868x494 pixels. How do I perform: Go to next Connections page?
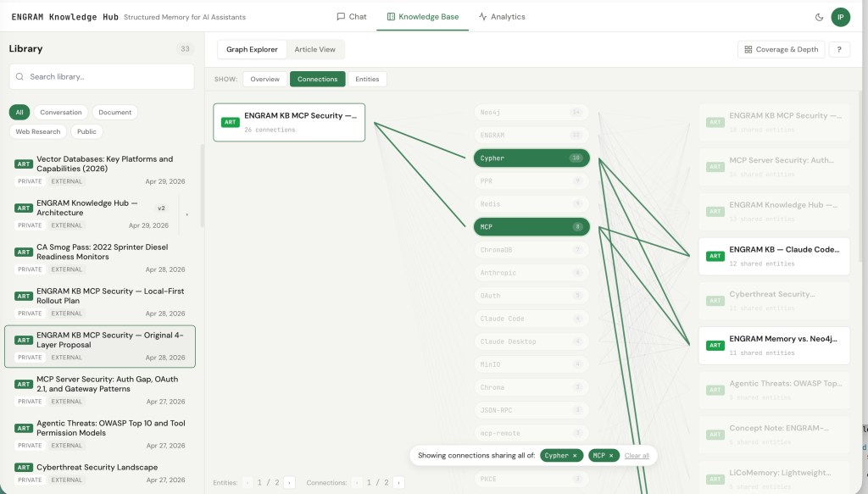[398, 482]
